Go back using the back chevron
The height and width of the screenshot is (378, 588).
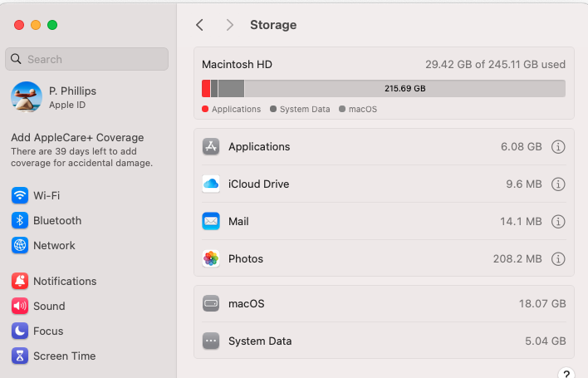199,25
